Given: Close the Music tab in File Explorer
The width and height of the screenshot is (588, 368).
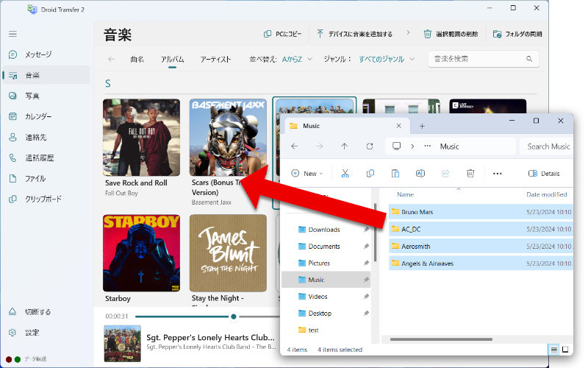Looking at the screenshot, I should [398, 126].
